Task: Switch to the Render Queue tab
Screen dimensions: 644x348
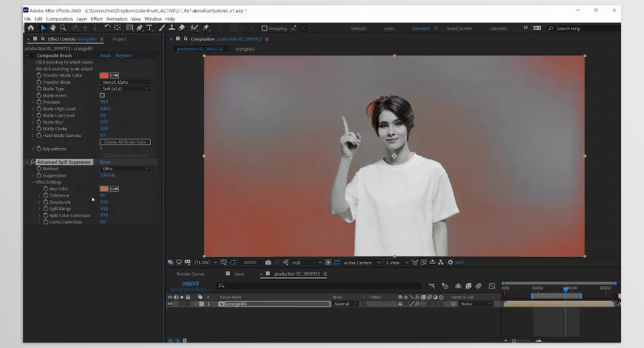Action: pyautogui.click(x=190, y=274)
